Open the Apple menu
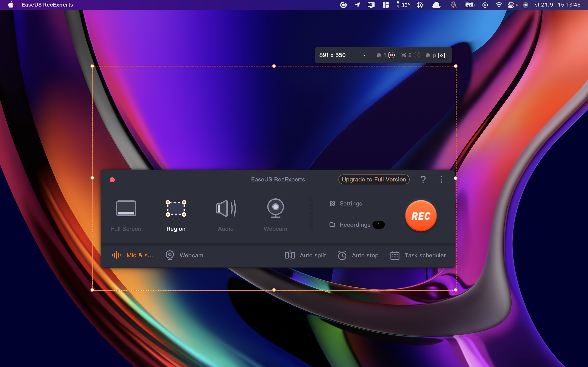This screenshot has height=367, width=588. pos(11,5)
